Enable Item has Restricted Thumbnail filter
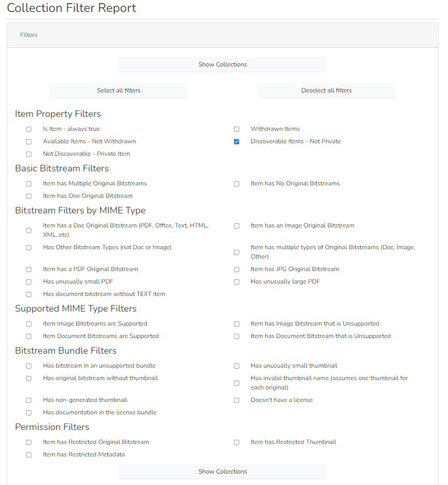This screenshot has width=448, height=485. tap(237, 442)
